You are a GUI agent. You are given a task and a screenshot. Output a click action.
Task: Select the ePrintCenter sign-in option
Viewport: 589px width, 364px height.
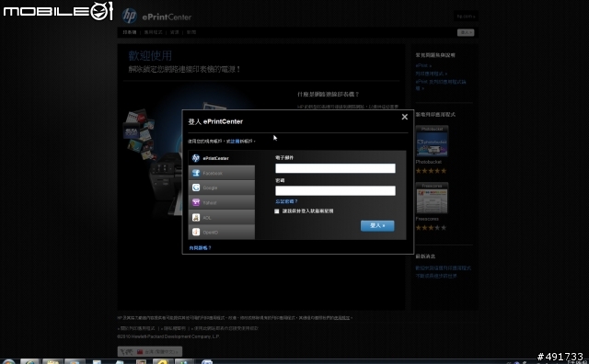pos(222,158)
